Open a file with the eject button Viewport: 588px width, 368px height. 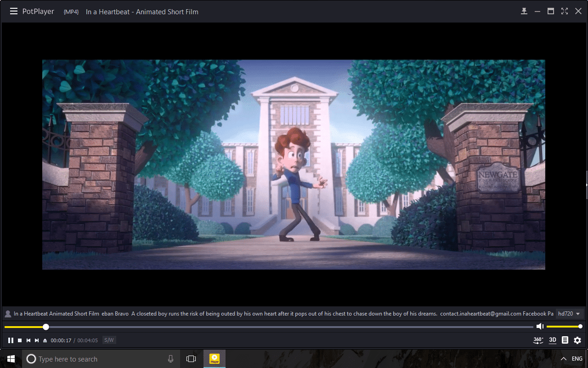(x=45, y=340)
